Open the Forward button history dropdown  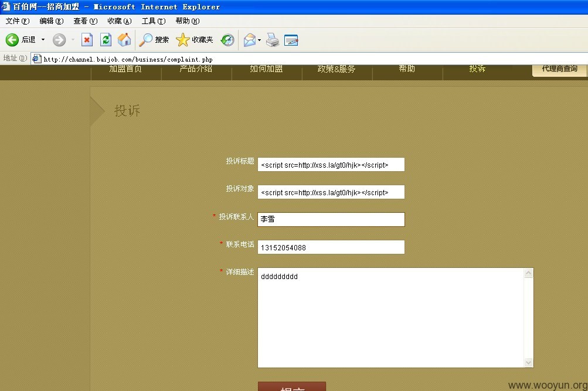coord(73,40)
